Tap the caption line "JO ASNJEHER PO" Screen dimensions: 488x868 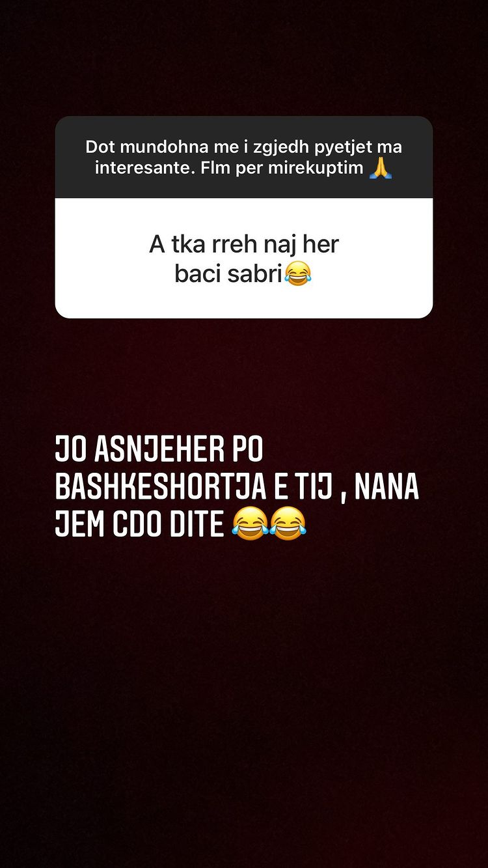click(159, 449)
